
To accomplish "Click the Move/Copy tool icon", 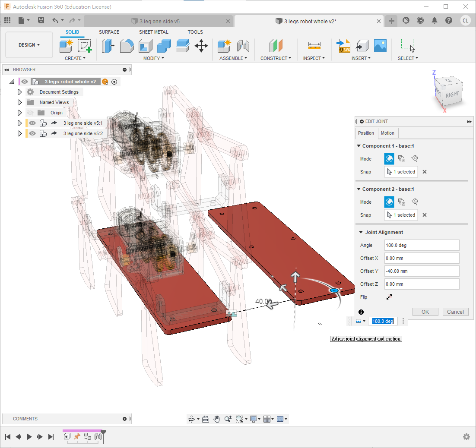I will (x=201, y=45).
